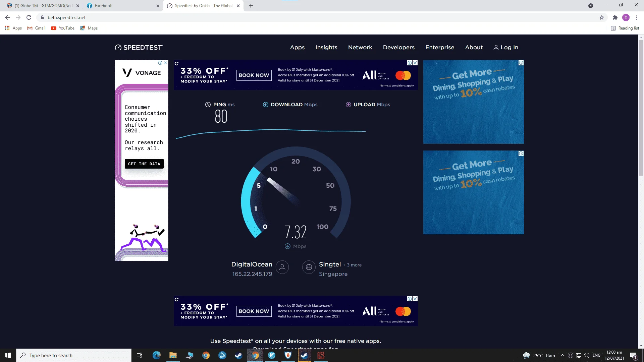Click GET THE DATA in Vonage ad
Screen dimensions: 644x362
[x=144, y=164]
